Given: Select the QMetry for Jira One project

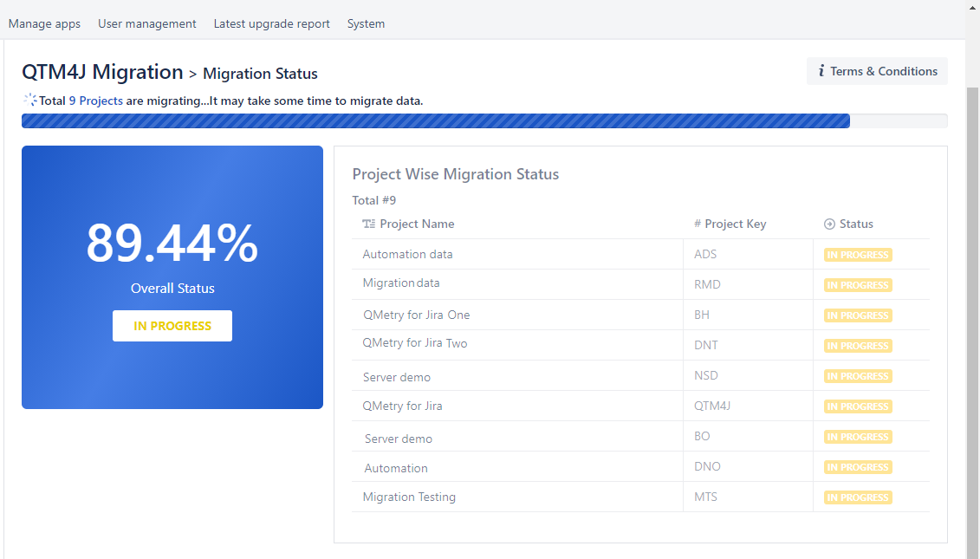Looking at the screenshot, I should point(416,315).
